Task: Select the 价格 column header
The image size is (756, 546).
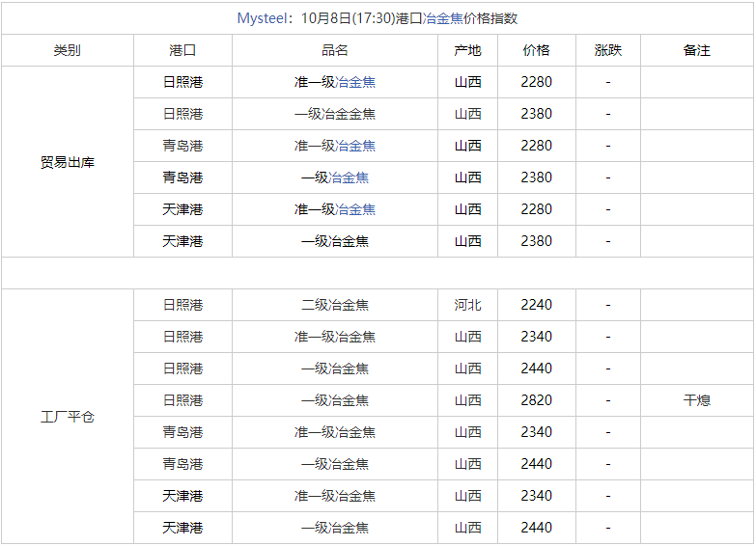Action: click(x=536, y=50)
